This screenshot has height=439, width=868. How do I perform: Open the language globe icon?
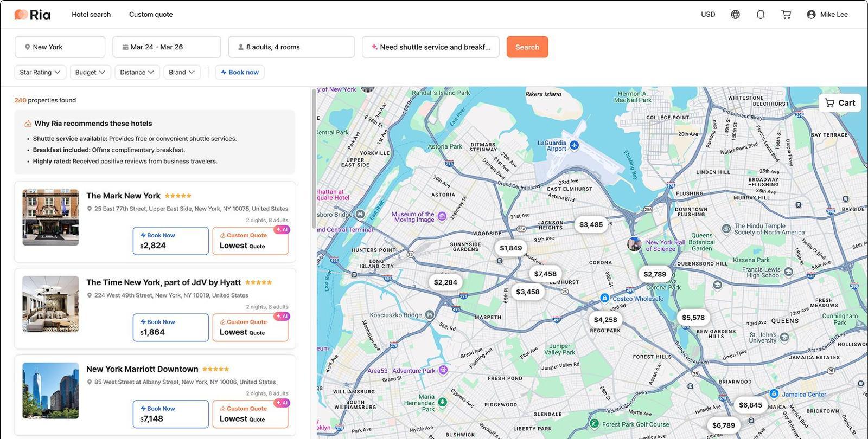point(735,15)
